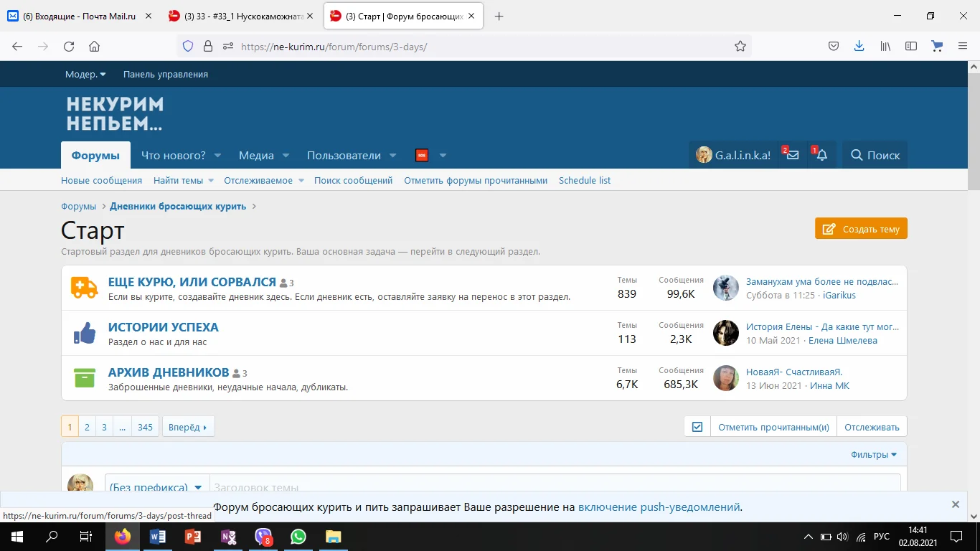Select the Форумы navigation tab
The height and width of the screenshot is (551, 980).
click(x=95, y=155)
